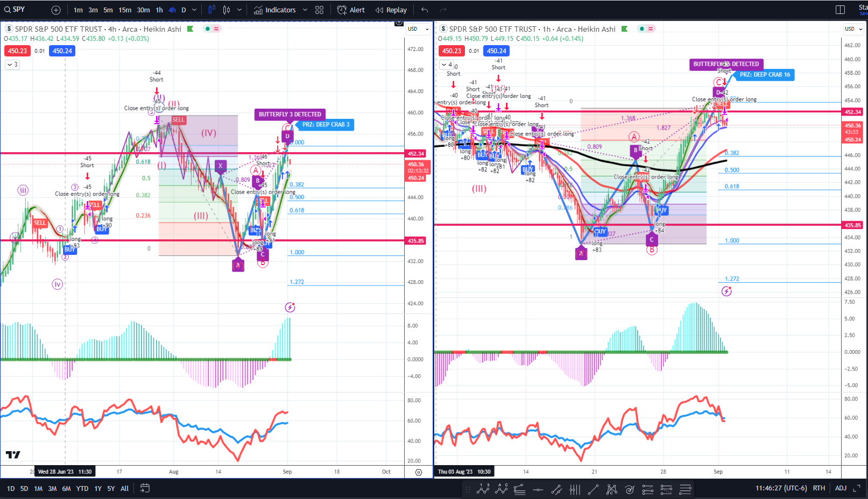Select the 4h timeframe
The image size is (868, 499).
click(172, 10)
